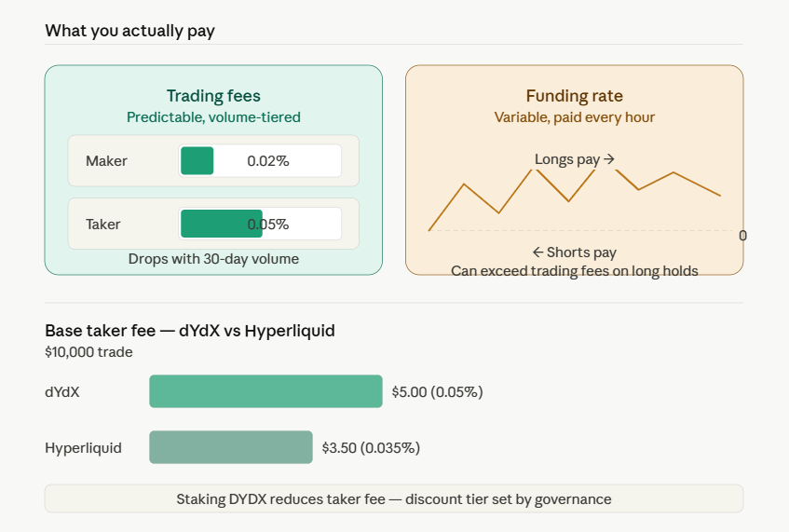Click 'Predictable, volume-tiered' subtitle
Image resolution: width=789 pixels, height=532 pixels.
213,117
